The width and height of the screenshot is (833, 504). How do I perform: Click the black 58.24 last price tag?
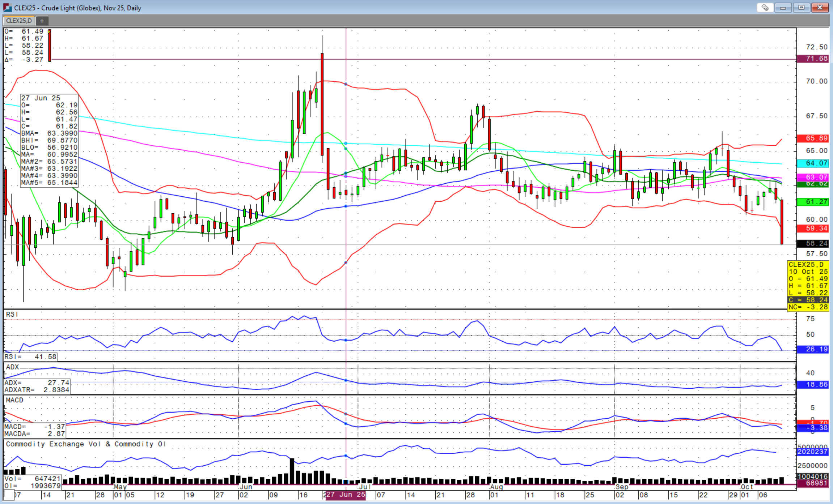tap(813, 244)
